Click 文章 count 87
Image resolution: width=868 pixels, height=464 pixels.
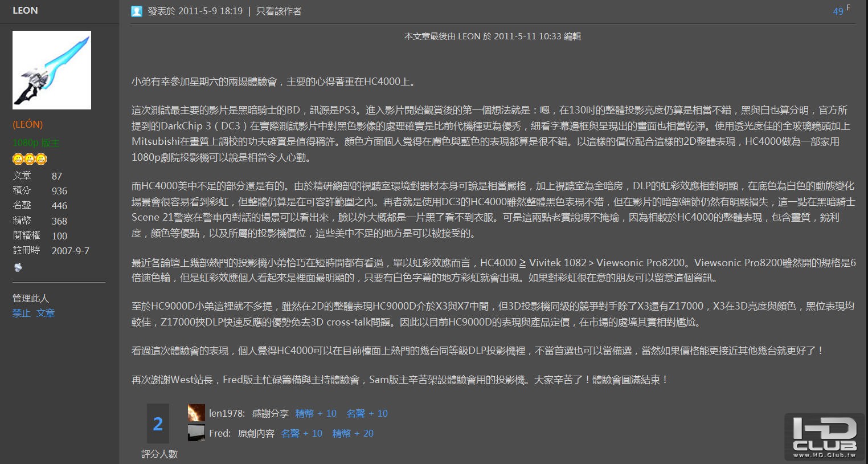[57, 176]
